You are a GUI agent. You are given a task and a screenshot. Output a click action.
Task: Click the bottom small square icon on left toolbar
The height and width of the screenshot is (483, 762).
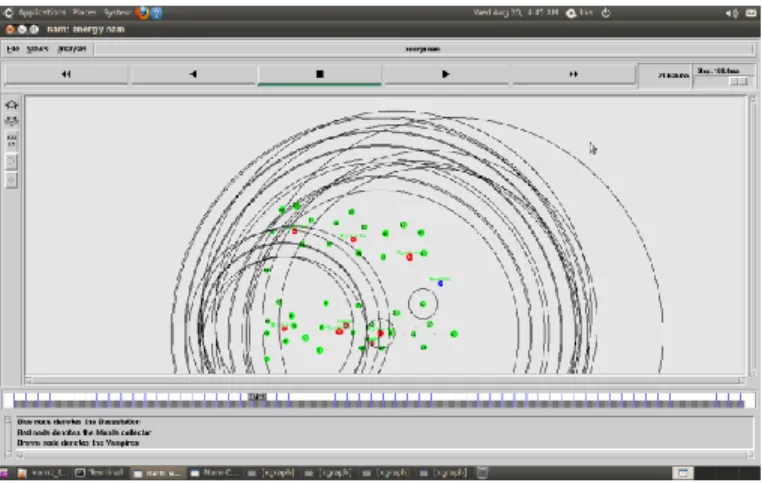(12, 180)
